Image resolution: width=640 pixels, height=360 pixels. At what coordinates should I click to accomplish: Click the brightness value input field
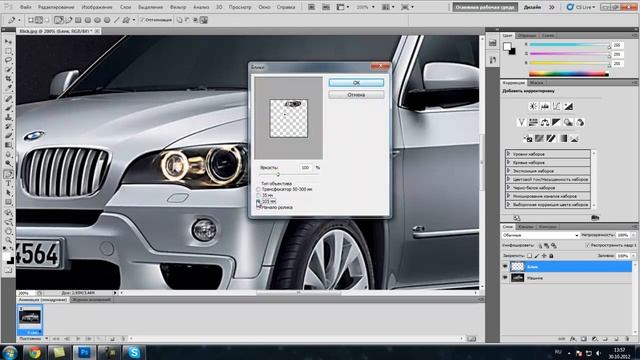click(306, 168)
